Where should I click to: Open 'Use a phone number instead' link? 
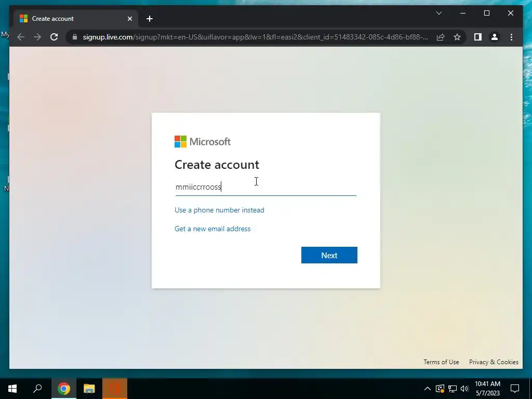tap(219, 210)
